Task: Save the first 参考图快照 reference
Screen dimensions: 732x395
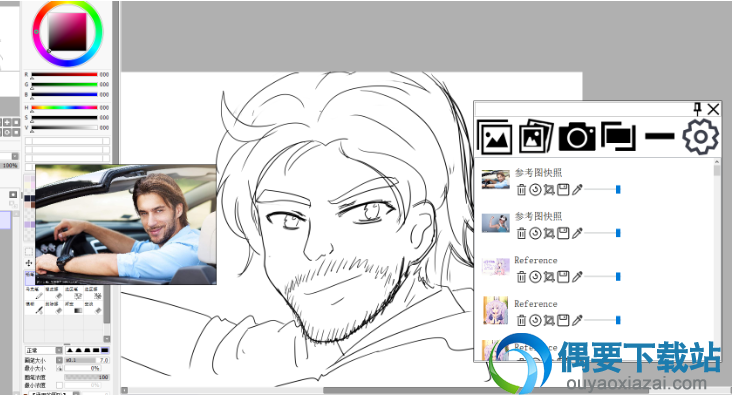Action: [563, 190]
